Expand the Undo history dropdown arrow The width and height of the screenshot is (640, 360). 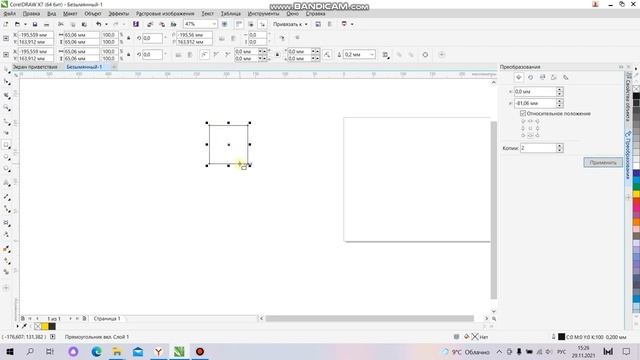point(106,24)
